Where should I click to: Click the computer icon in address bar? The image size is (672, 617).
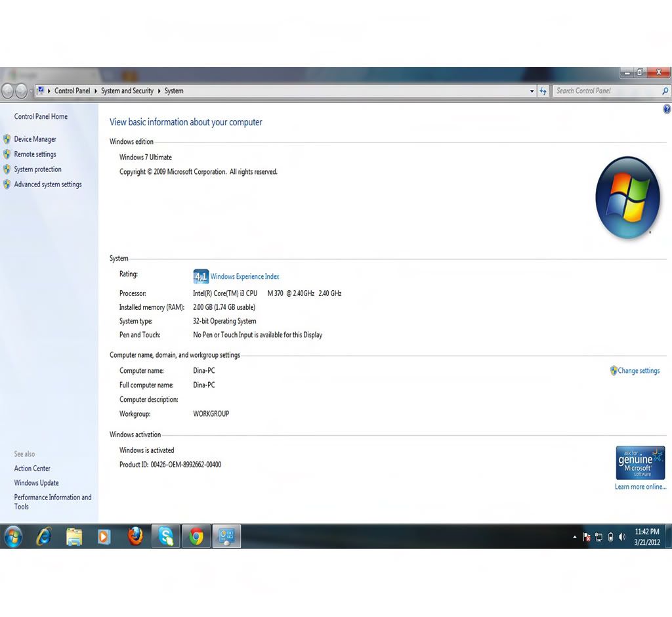pyautogui.click(x=41, y=91)
